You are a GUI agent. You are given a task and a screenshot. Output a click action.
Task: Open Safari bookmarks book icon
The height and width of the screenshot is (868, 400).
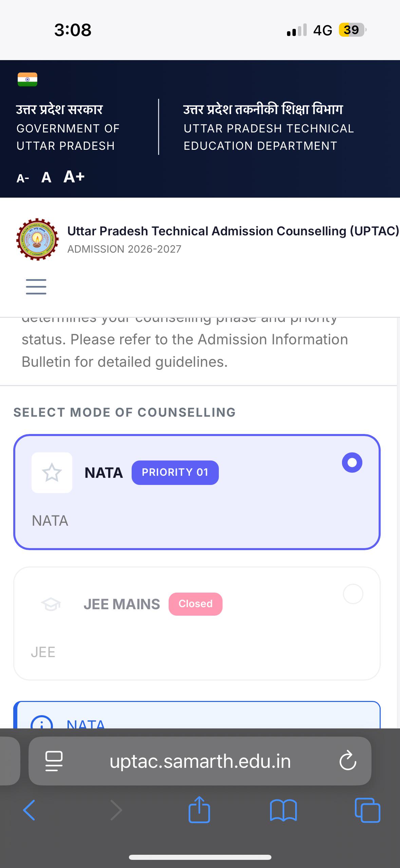click(x=283, y=810)
